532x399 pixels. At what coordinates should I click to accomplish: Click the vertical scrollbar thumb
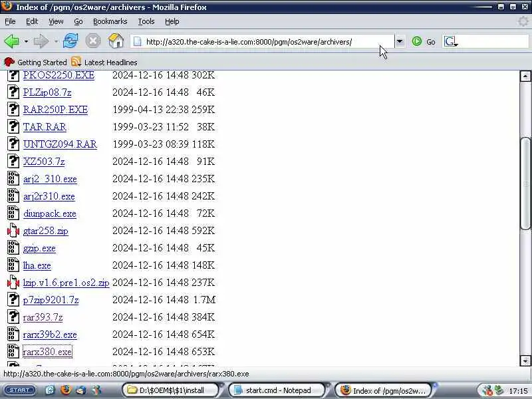click(x=525, y=184)
